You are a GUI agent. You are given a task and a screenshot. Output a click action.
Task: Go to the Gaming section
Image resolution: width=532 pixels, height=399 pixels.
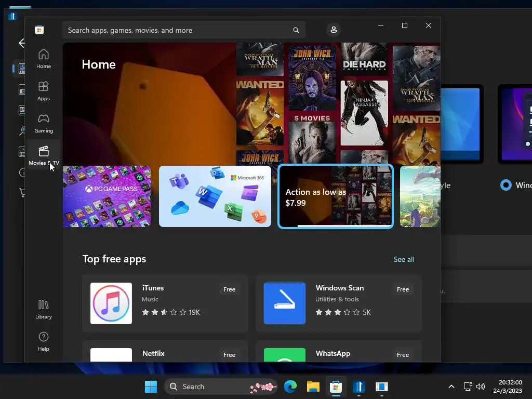pyautogui.click(x=44, y=123)
